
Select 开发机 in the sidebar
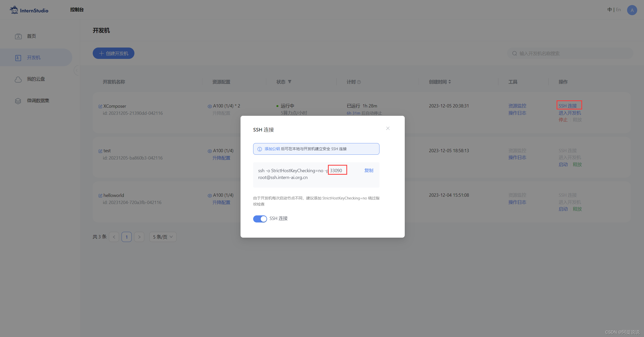(x=36, y=58)
